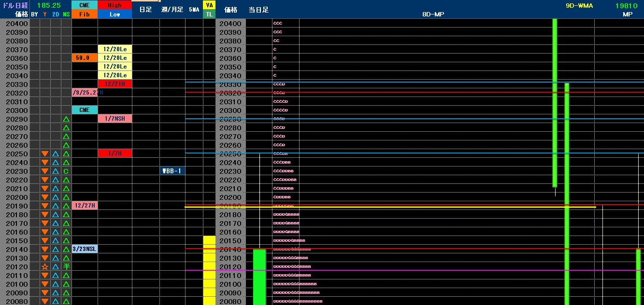Click the orange star marker in row 20120
The height and width of the screenshot is (305, 644).
coord(45,267)
